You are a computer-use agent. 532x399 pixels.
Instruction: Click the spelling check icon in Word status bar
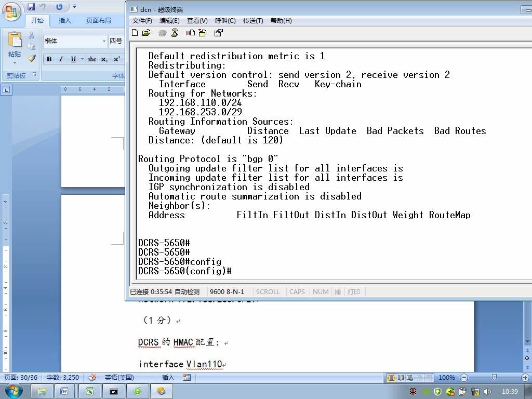(x=92, y=378)
